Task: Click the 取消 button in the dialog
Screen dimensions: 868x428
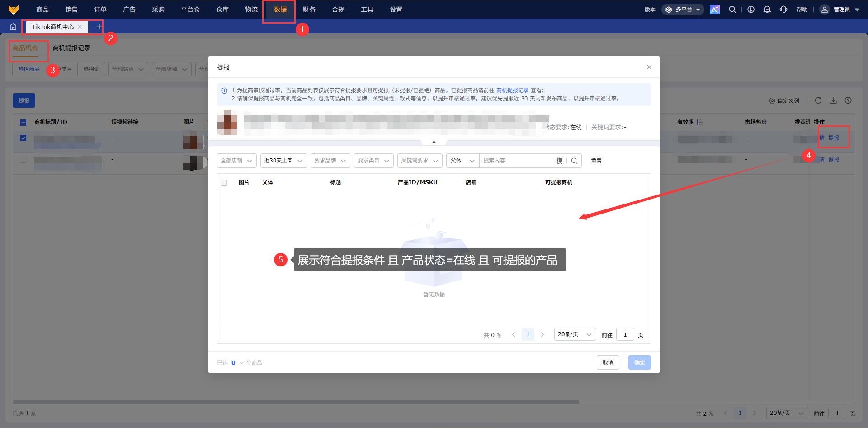Action: pyautogui.click(x=608, y=362)
